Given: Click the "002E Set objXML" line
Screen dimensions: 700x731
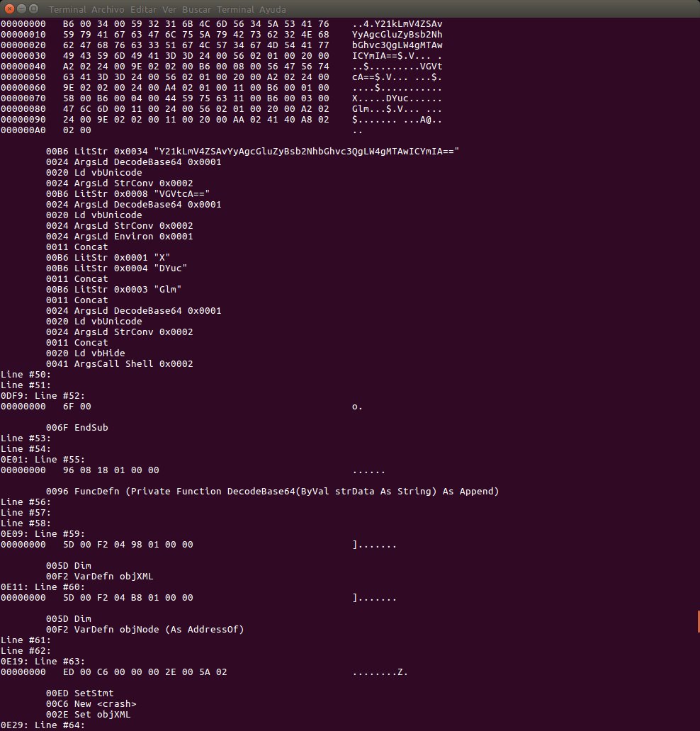Looking at the screenshot, I should coord(88,714).
